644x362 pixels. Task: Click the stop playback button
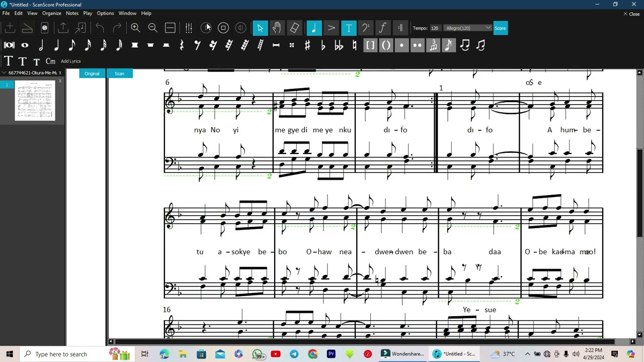pos(223,28)
